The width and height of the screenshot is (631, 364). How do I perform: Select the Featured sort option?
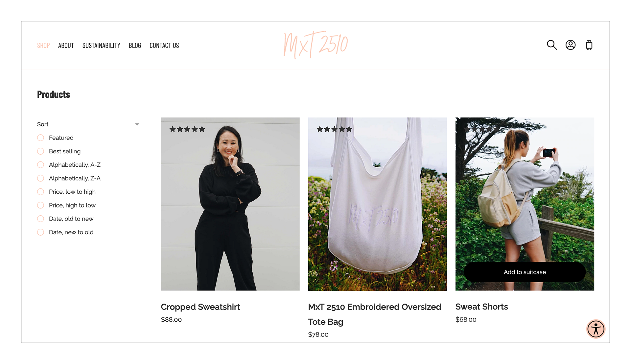click(55, 138)
